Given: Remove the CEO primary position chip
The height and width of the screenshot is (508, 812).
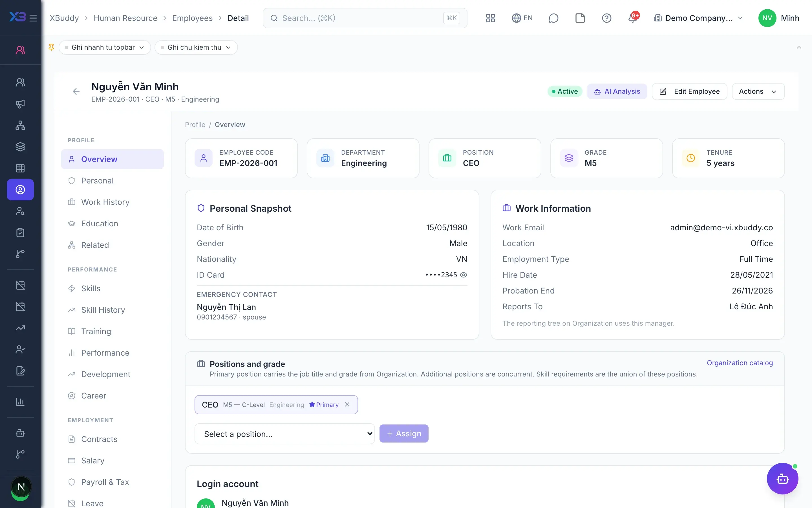Looking at the screenshot, I should click(x=347, y=404).
